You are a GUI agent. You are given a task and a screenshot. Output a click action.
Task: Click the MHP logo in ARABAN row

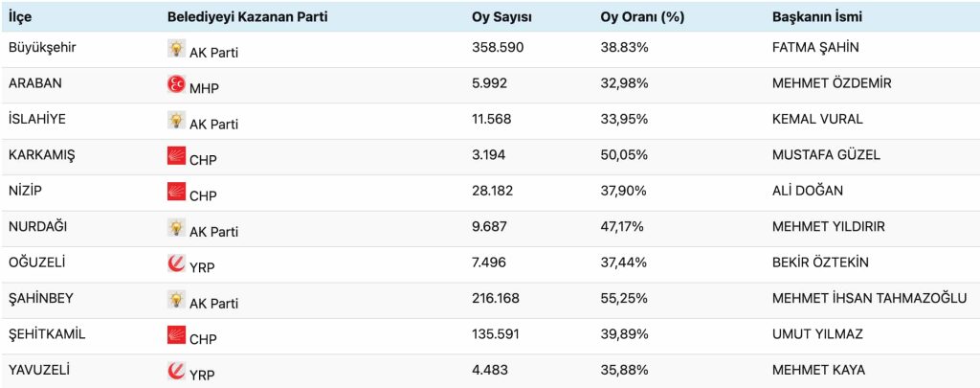click(x=176, y=84)
